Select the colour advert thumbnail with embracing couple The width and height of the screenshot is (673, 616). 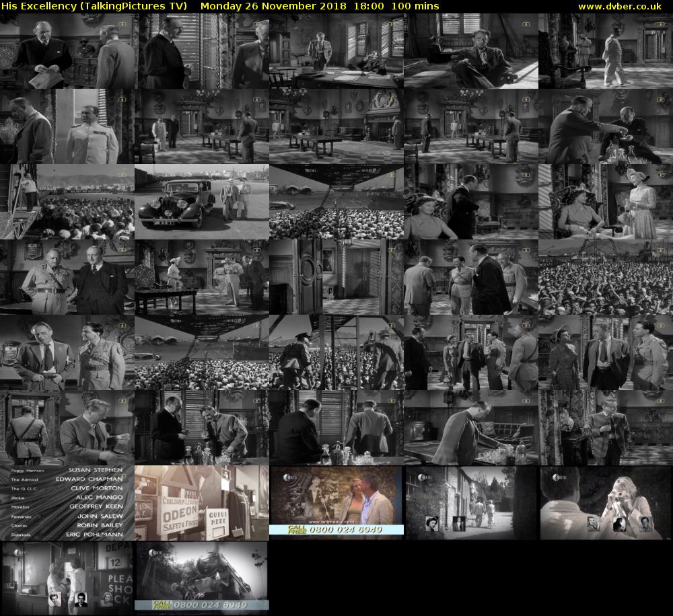pos(336,503)
